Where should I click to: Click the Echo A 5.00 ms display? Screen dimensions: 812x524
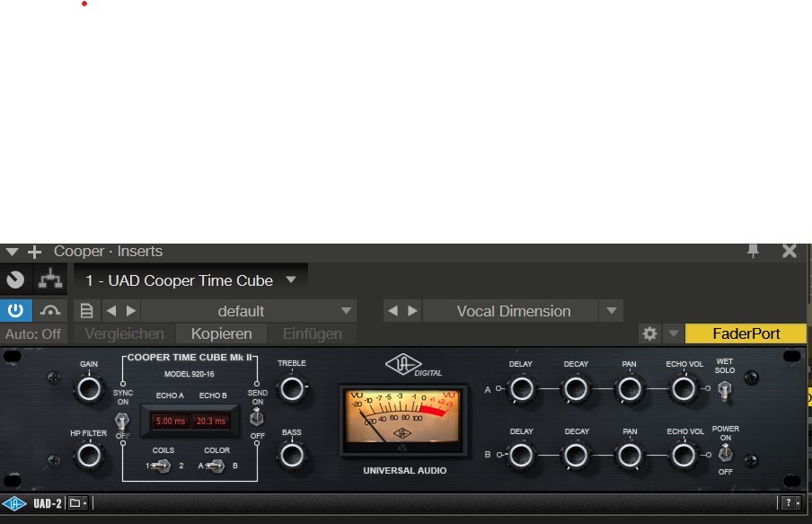[171, 421]
